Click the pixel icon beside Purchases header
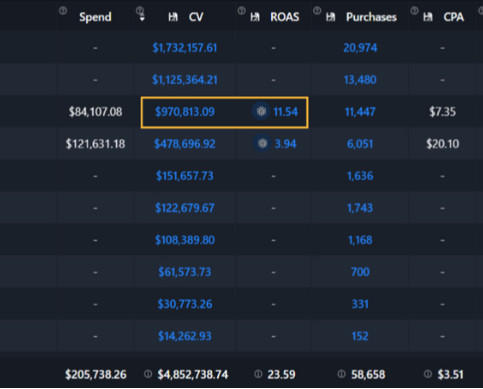Image resolution: width=483 pixels, height=389 pixels. 331,17
